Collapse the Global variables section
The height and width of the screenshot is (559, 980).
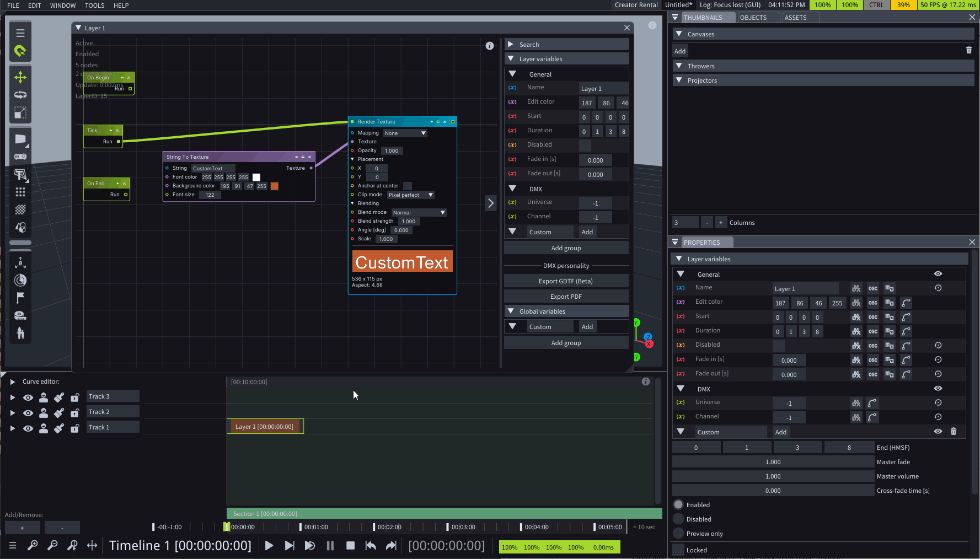point(511,311)
